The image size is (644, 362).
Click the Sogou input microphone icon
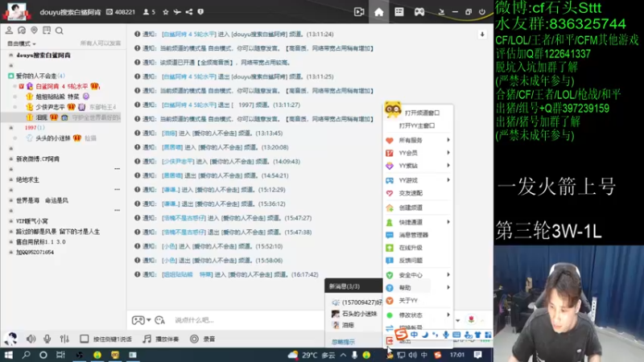pos(446,335)
